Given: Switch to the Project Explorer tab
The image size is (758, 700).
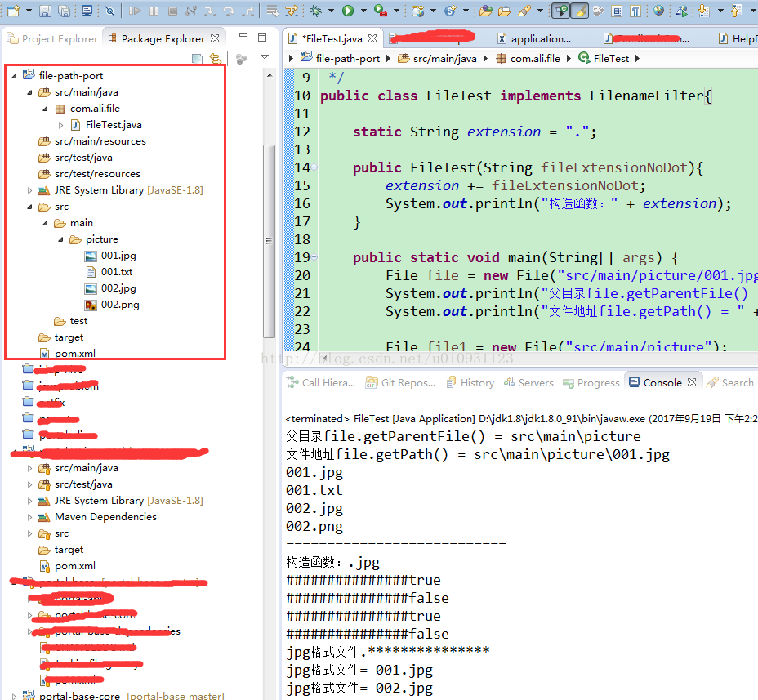Looking at the screenshot, I should point(53,38).
